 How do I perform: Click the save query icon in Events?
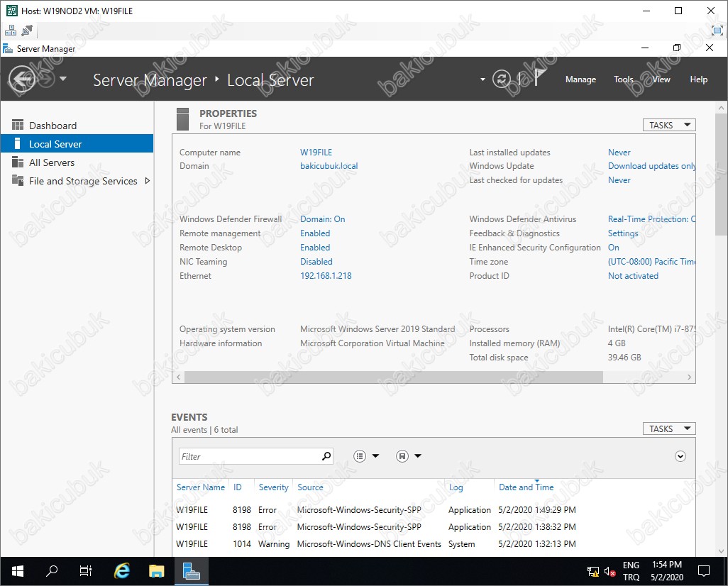tap(402, 456)
